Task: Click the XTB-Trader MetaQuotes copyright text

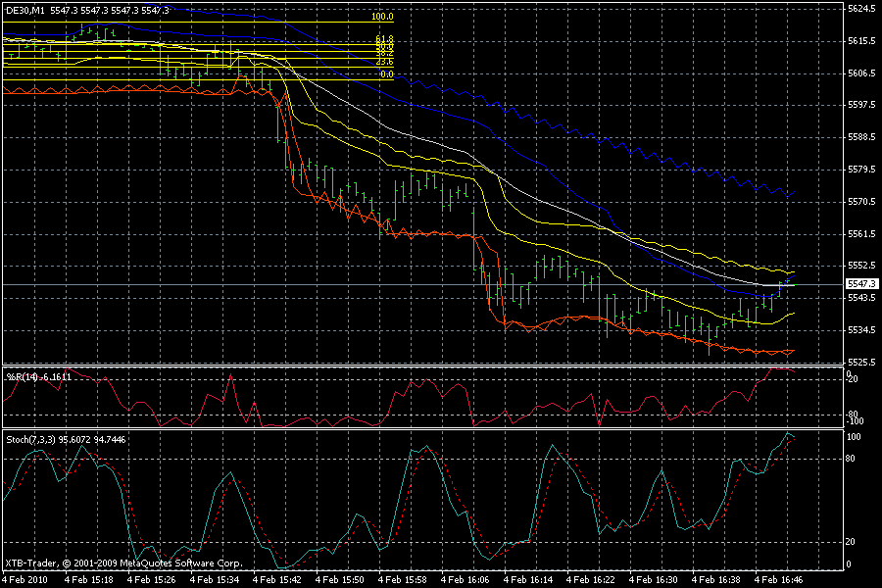Action: pos(123,563)
